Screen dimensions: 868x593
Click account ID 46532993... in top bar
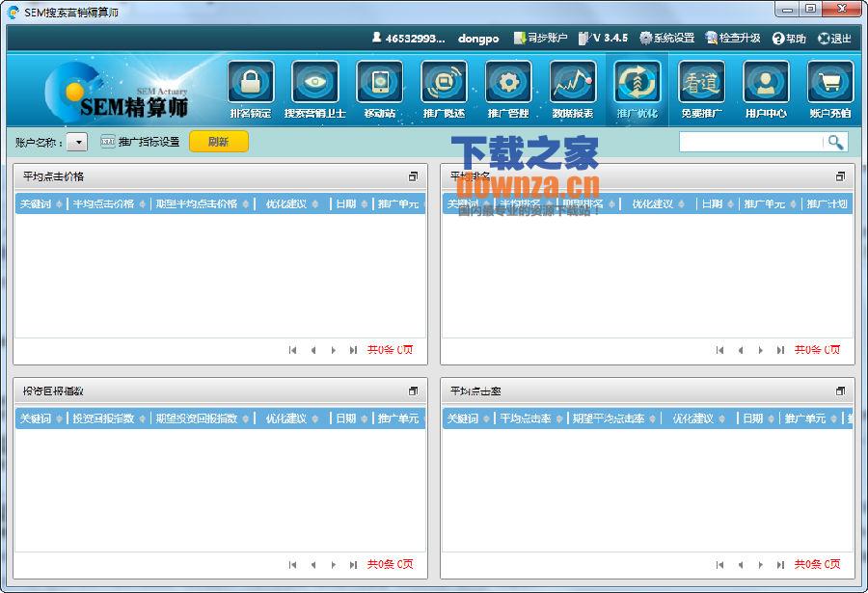click(409, 39)
